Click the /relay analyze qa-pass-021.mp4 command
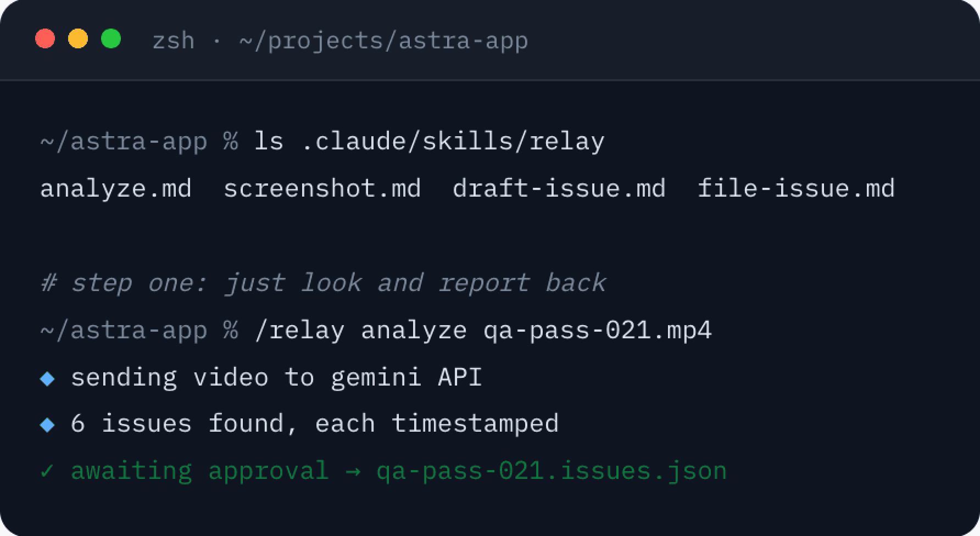 [483, 330]
